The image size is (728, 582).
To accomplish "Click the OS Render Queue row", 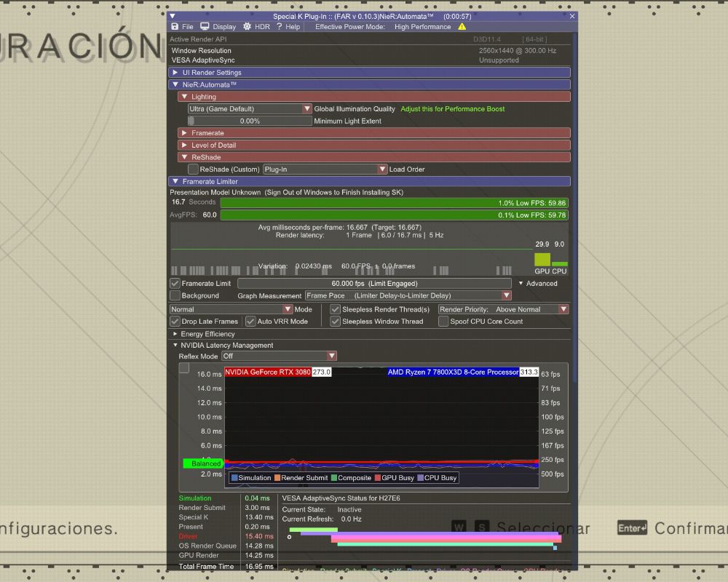I will pyautogui.click(x=226, y=546).
